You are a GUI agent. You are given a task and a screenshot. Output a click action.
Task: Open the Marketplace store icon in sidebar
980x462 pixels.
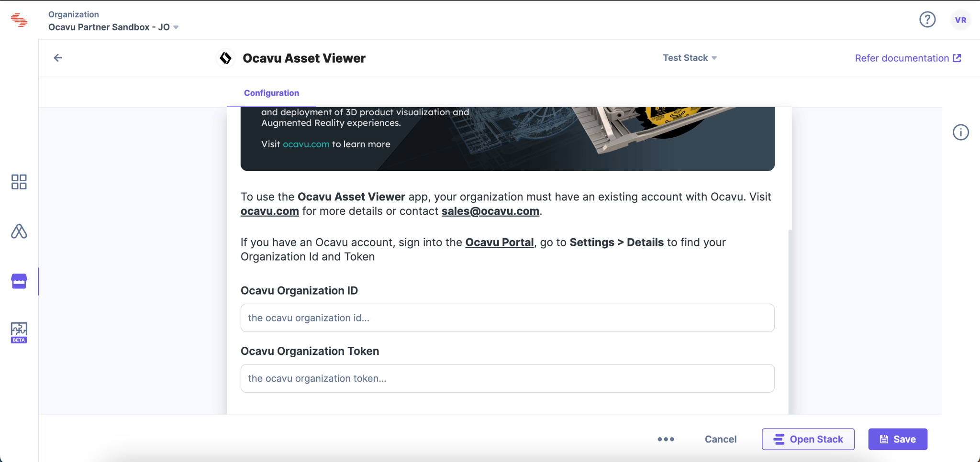tap(19, 281)
